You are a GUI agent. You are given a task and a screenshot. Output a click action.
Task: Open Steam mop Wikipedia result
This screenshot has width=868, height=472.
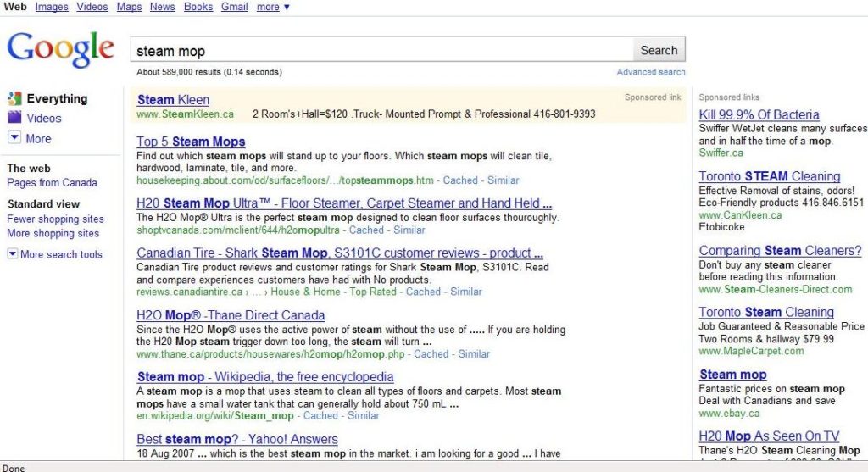coord(265,377)
